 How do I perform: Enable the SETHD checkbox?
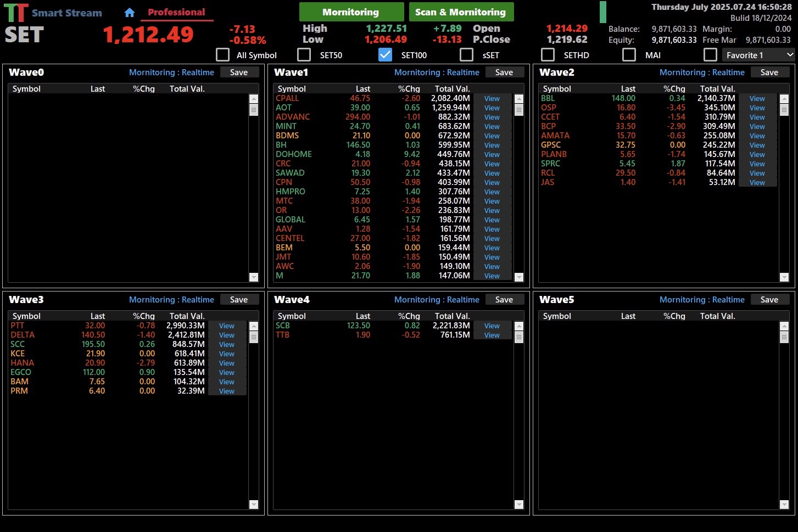click(548, 54)
